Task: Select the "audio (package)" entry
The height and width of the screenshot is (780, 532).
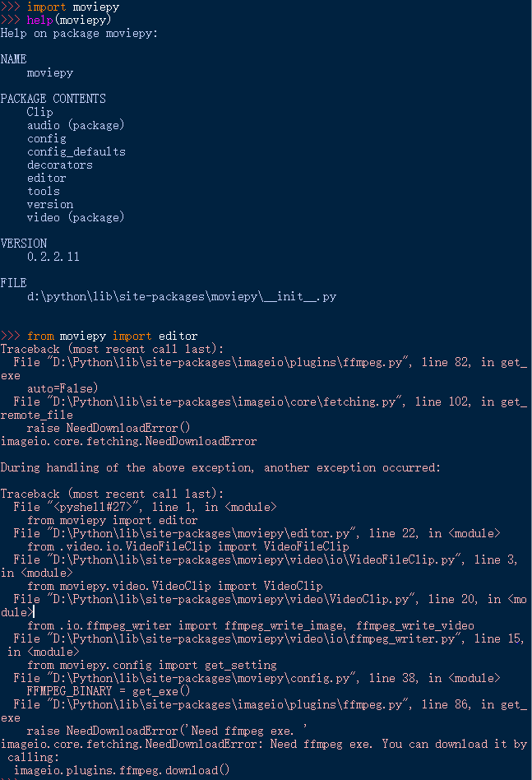Action: tap(76, 125)
